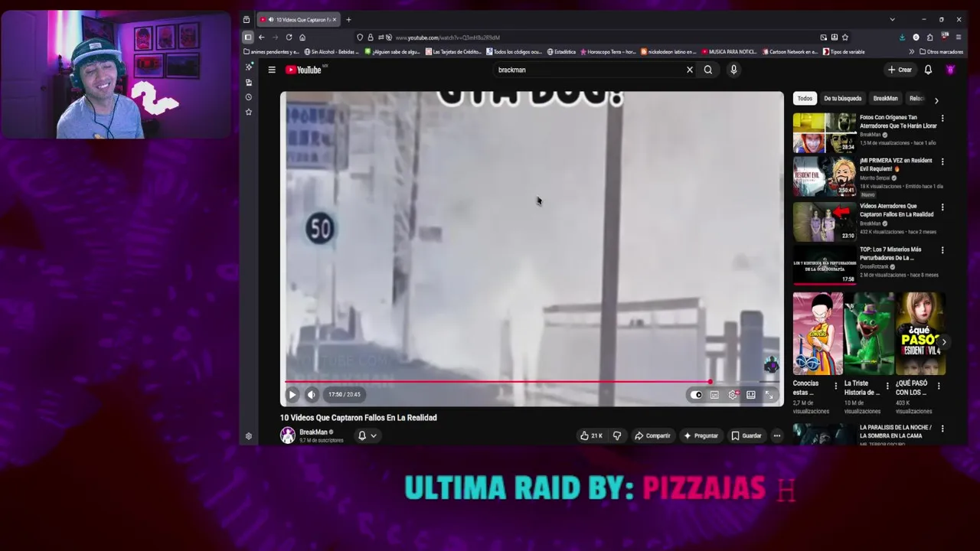The image size is (980, 551).
Task: Open the browser main menu
Action: 958,37
